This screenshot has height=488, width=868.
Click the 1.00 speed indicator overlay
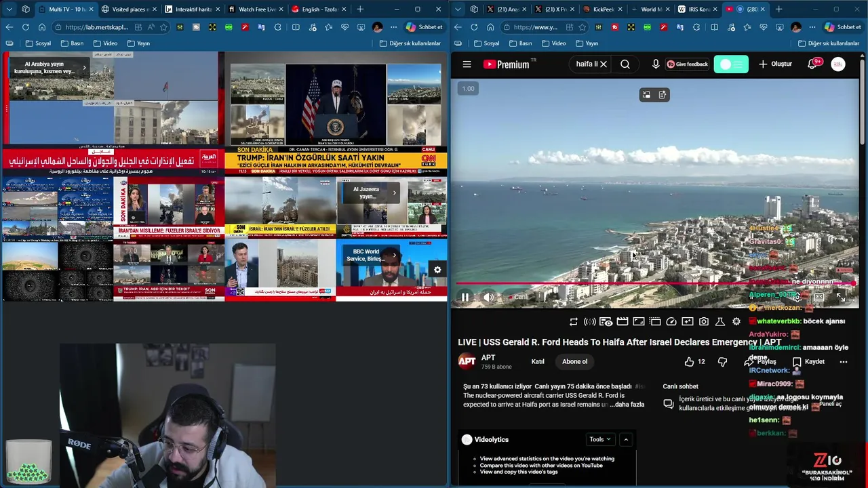(468, 89)
